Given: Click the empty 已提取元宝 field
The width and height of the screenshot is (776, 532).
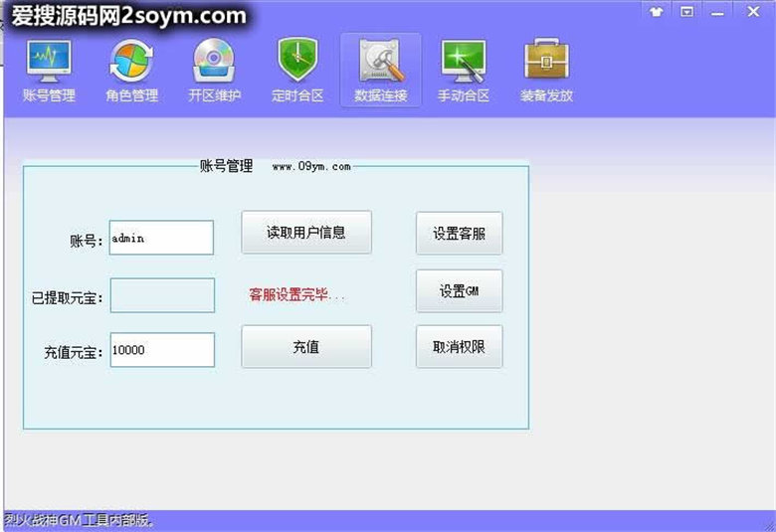Looking at the screenshot, I should 162,295.
